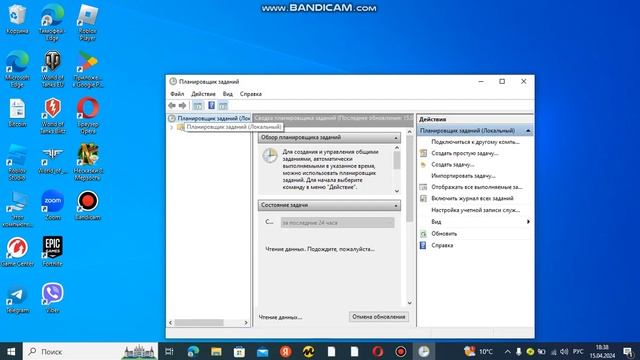Open File Explorer from the taskbar
The image size is (640, 360).
(x=216, y=351)
